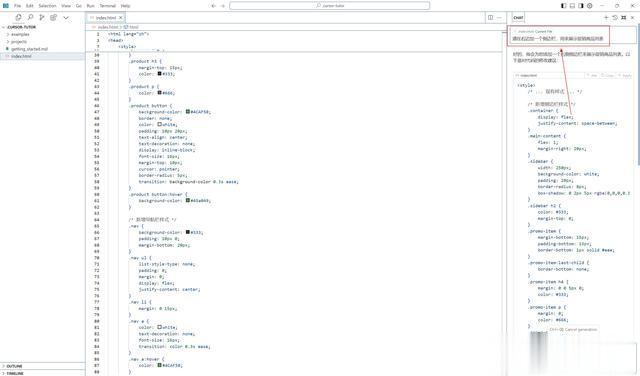Open the Help menu

pyautogui.click(x=125, y=6)
